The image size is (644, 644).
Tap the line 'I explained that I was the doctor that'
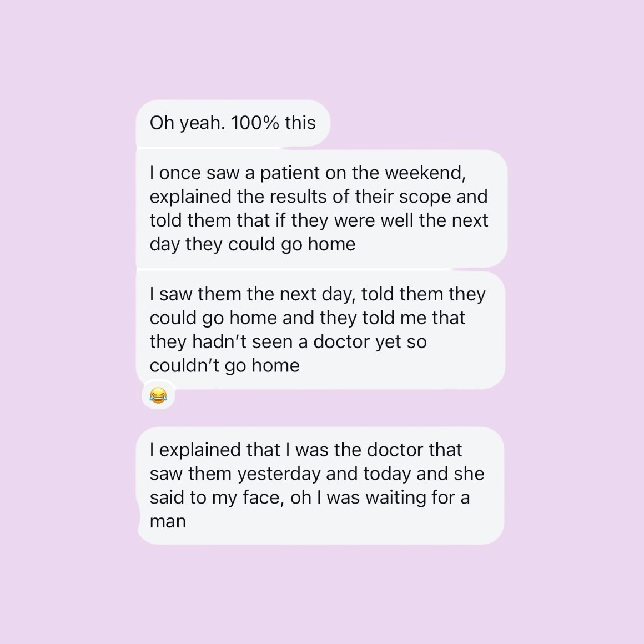coord(306,450)
